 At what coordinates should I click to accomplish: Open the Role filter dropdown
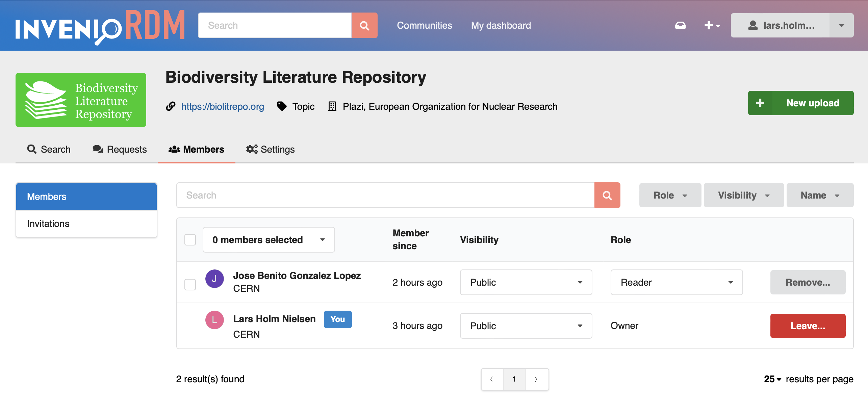click(x=670, y=195)
